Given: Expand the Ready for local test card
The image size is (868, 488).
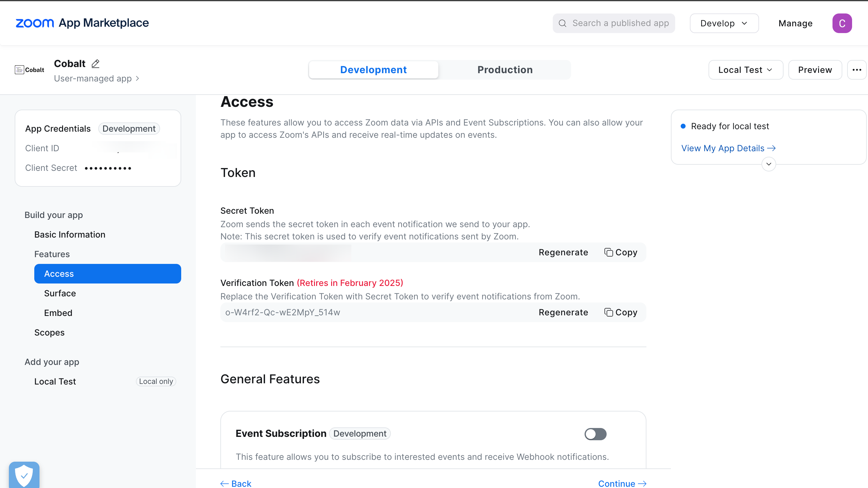Looking at the screenshot, I should [769, 164].
